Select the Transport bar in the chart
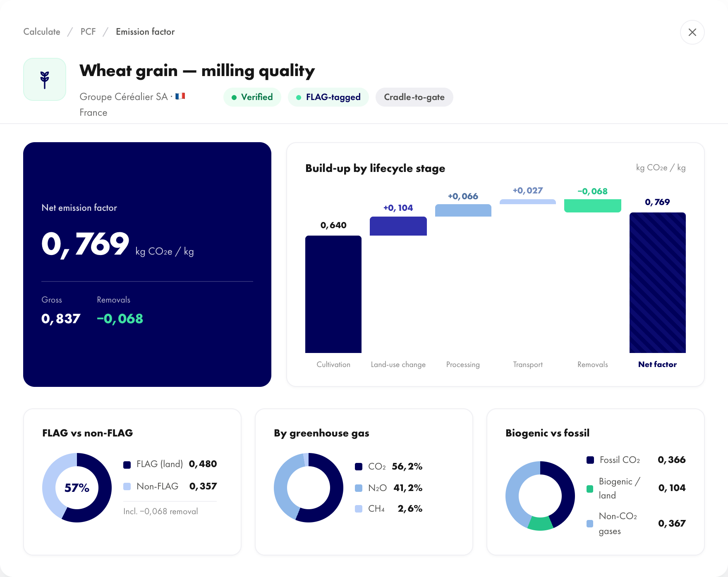 [x=528, y=202]
